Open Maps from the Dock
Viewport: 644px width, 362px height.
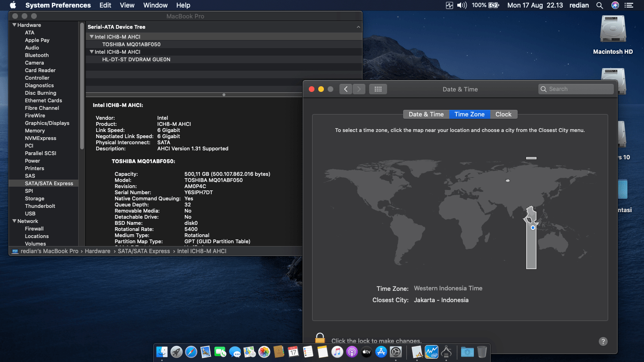coord(249,352)
